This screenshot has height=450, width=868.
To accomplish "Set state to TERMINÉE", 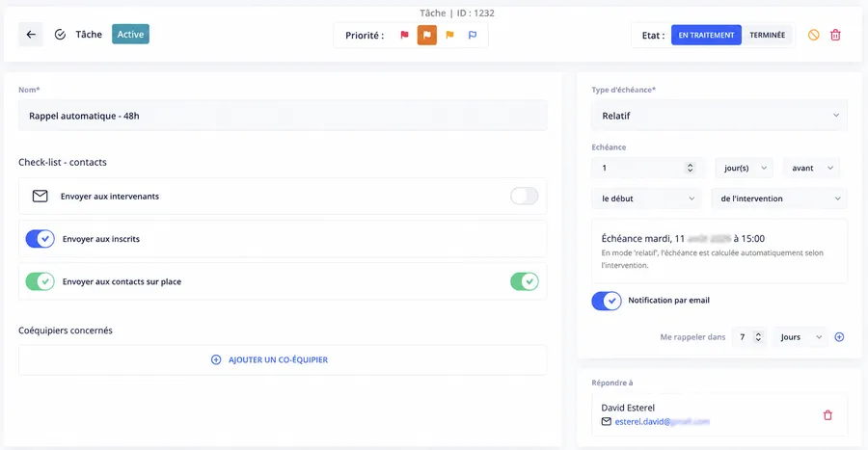I will [768, 35].
